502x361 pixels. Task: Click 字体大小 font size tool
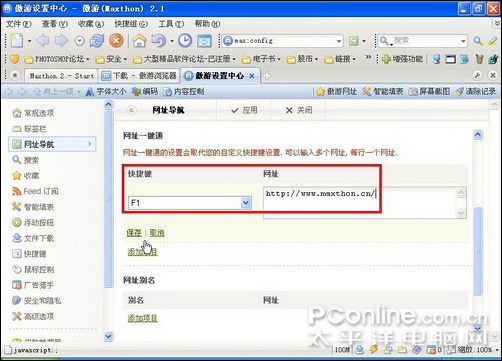[x=106, y=91]
